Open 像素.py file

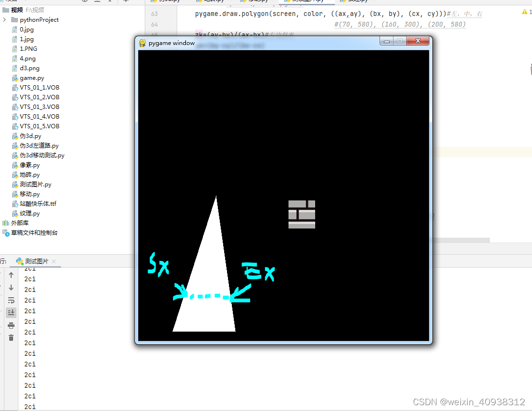point(26,165)
